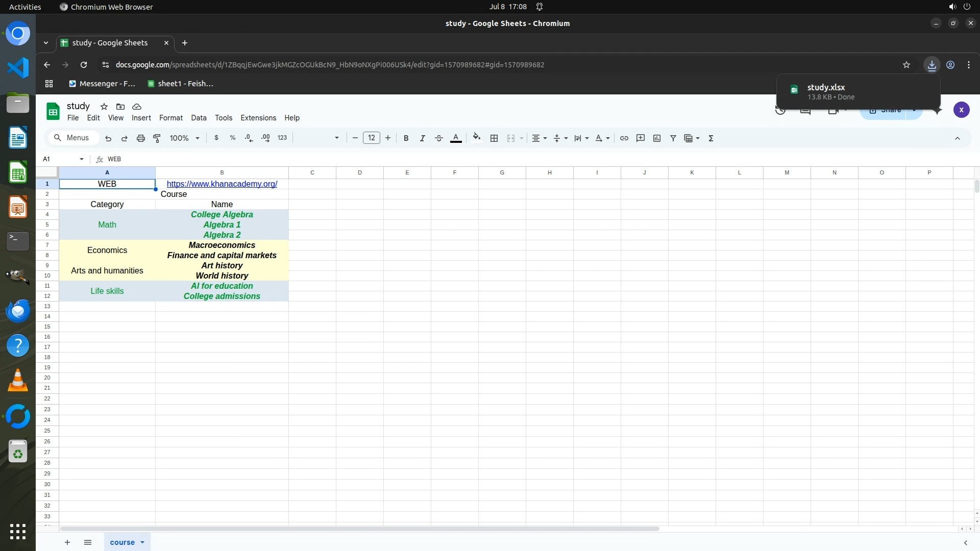The width and height of the screenshot is (980, 551).
Task: Open the Format menu
Action: [x=170, y=118]
